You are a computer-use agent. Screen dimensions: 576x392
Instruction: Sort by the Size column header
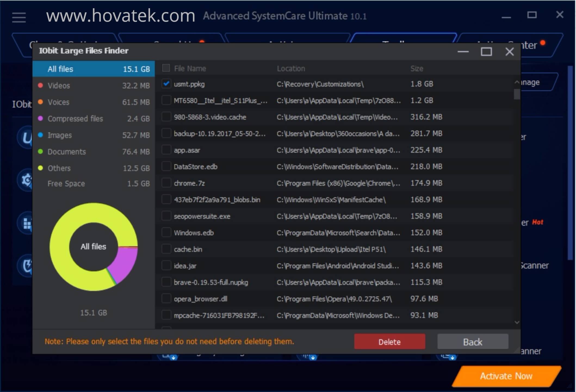[x=417, y=68]
